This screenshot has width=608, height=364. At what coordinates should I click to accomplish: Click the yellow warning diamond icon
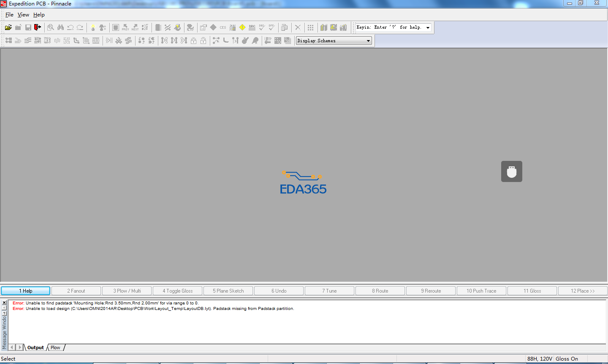pos(242,27)
